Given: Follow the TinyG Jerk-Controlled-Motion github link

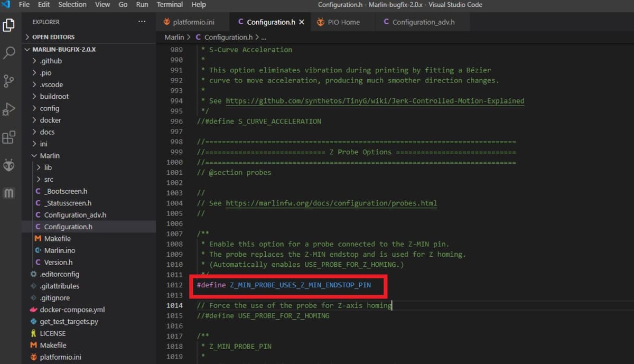Looking at the screenshot, I should click(x=375, y=101).
